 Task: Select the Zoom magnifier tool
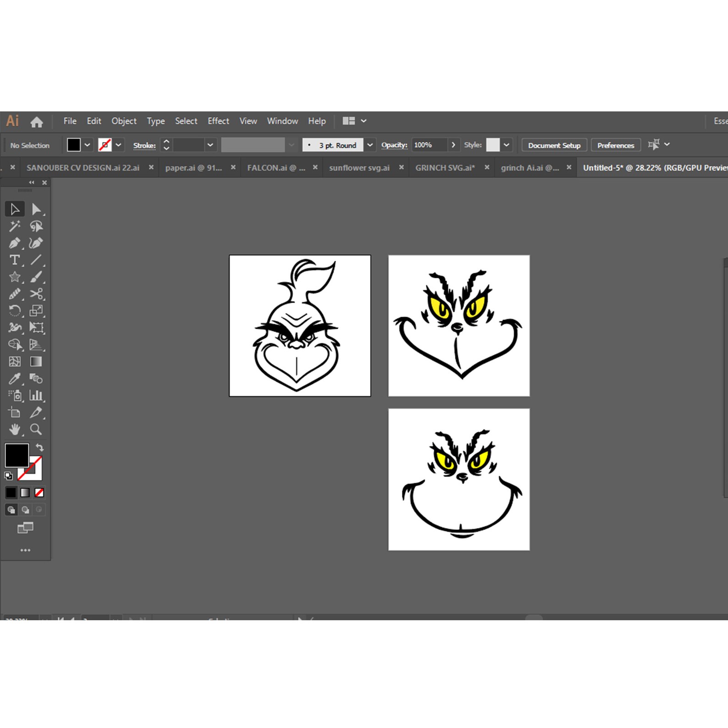[x=36, y=430]
